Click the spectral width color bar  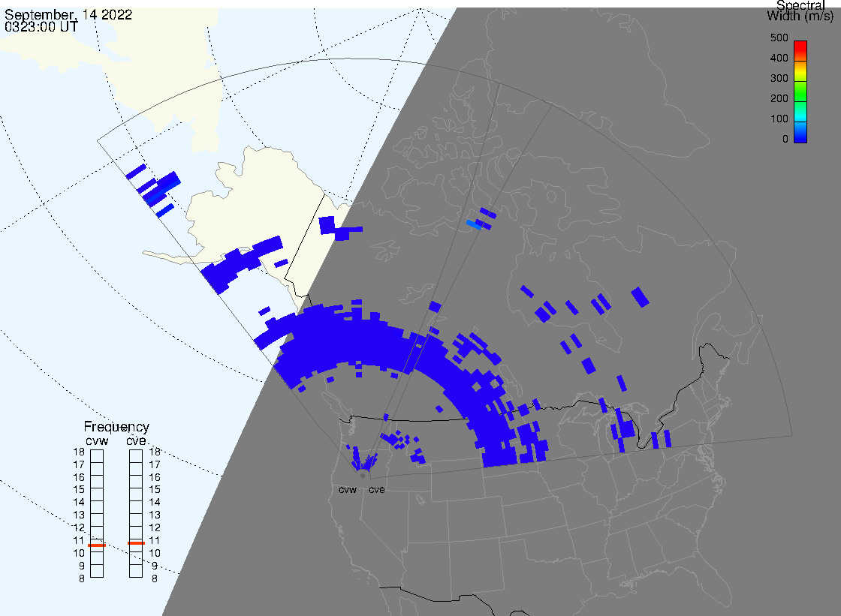[800, 92]
